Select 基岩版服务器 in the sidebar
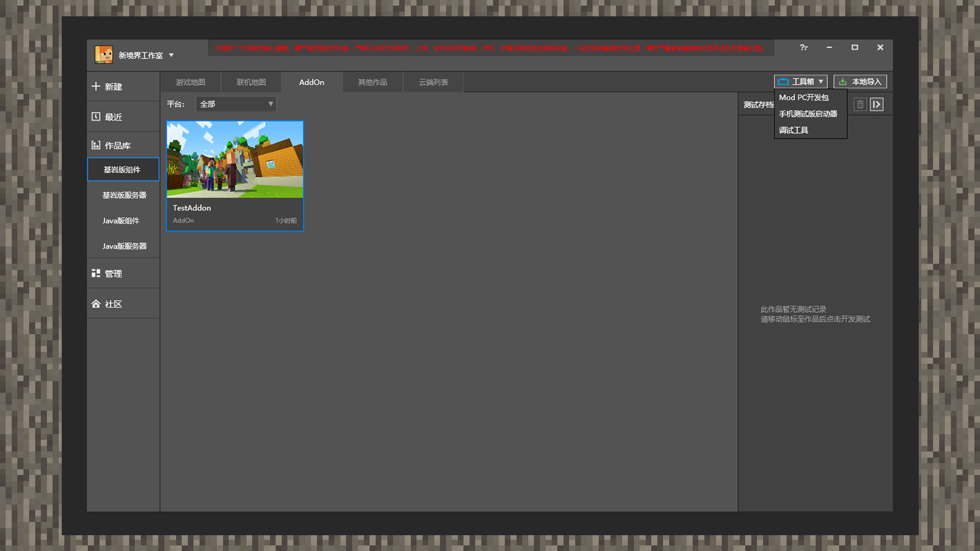This screenshot has width=980, height=551. [124, 195]
